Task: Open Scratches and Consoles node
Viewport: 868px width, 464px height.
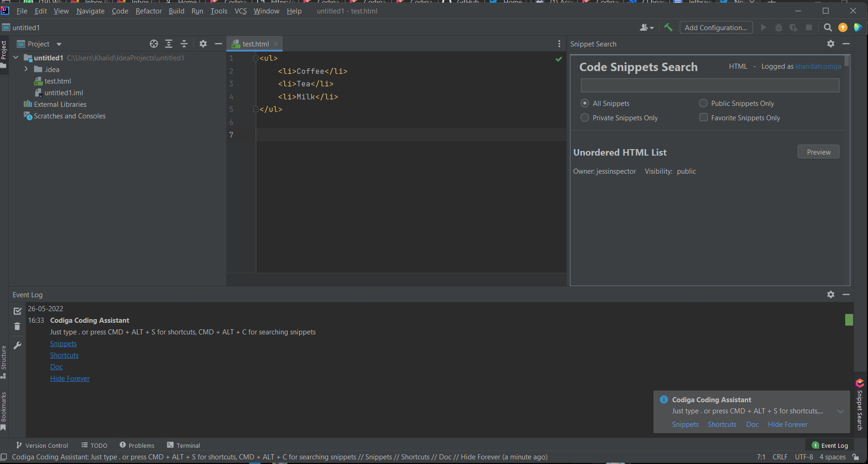Action: coord(70,116)
